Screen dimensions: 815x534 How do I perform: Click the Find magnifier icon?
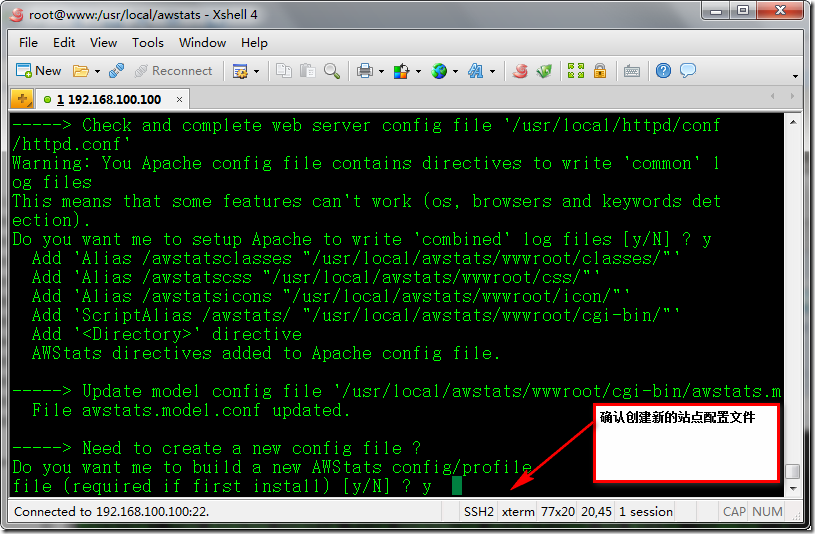(332, 70)
